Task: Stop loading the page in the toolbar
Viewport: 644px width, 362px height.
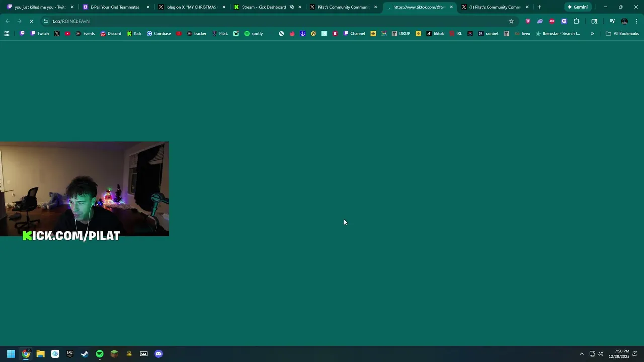Action: [x=31, y=21]
